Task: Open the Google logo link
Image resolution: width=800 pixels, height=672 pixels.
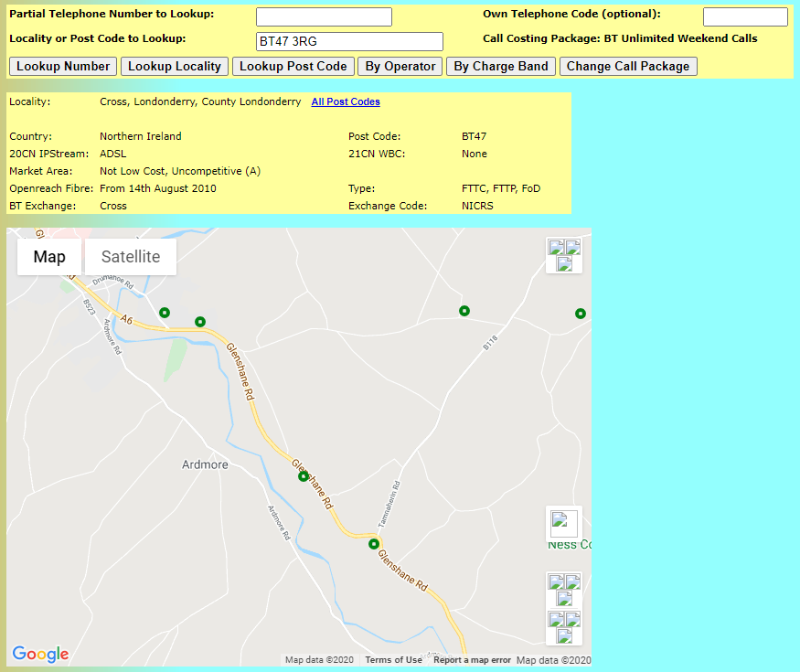Action: coord(40,654)
